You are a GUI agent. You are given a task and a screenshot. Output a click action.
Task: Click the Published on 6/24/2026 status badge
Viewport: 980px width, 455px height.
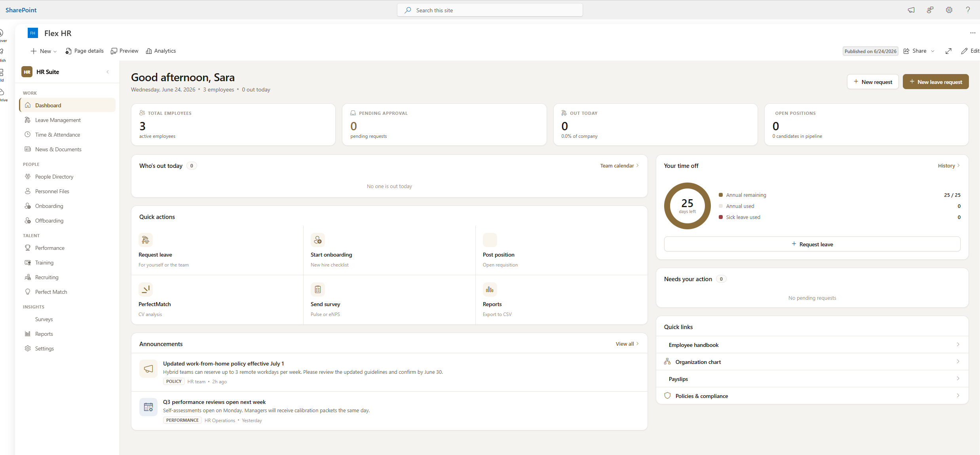pyautogui.click(x=870, y=51)
